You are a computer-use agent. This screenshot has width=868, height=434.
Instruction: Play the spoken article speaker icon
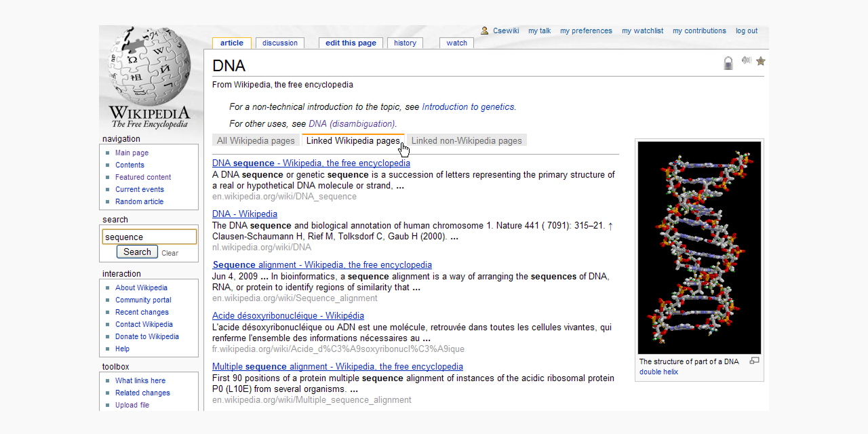746,60
